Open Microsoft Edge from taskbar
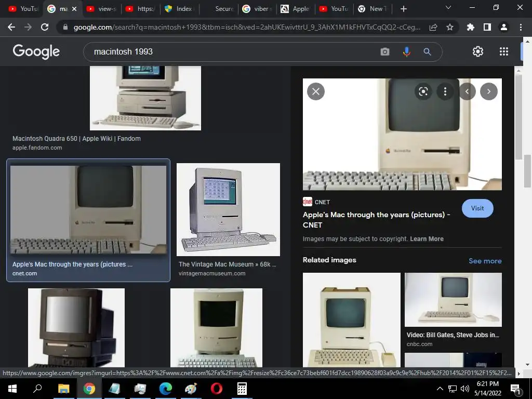 point(166,389)
